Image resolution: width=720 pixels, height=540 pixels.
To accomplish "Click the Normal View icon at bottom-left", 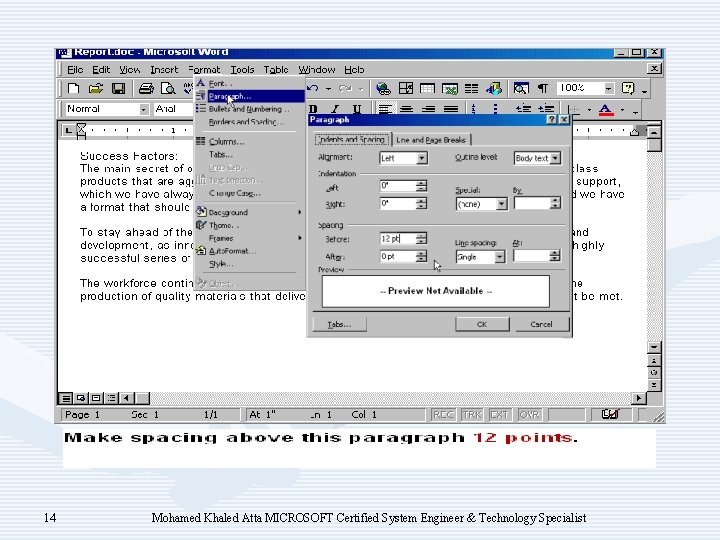I will tap(66, 398).
